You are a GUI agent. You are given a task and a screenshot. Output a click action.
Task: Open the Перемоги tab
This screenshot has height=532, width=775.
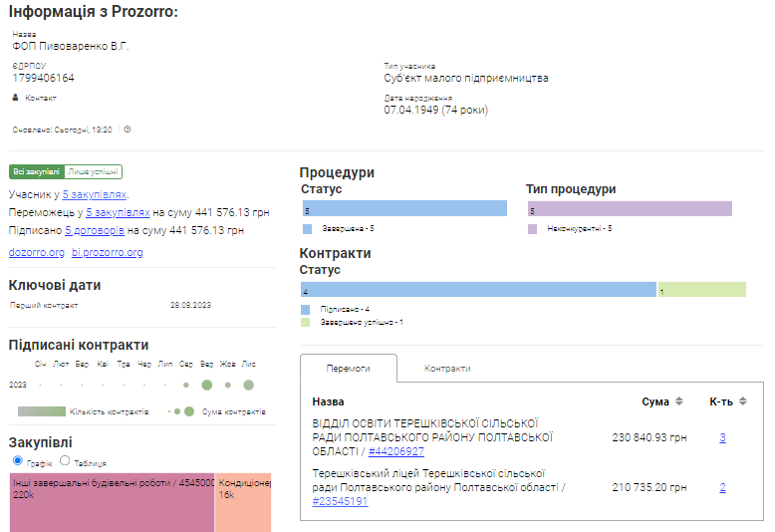[x=348, y=368]
